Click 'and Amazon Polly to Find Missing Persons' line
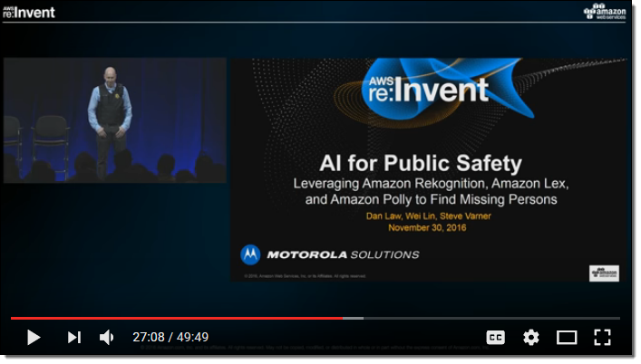 tap(431, 199)
